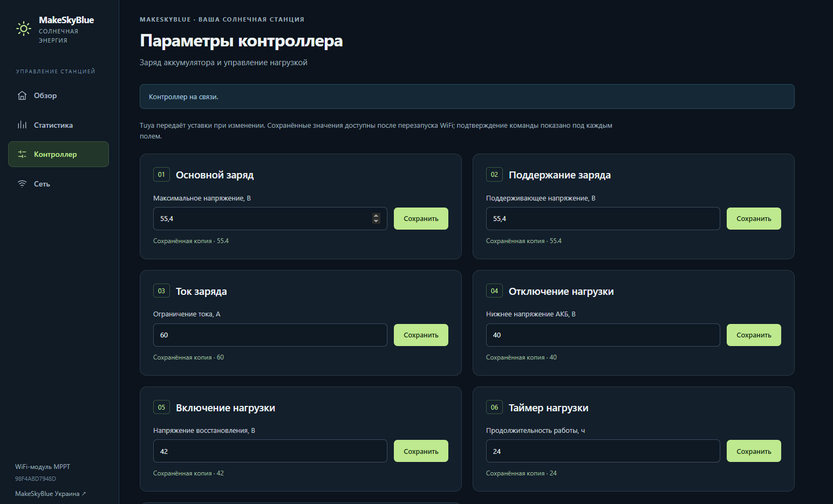This screenshot has width=833, height=504.
Task: Go to Сеть using the WiFi icon
Action: 22,184
